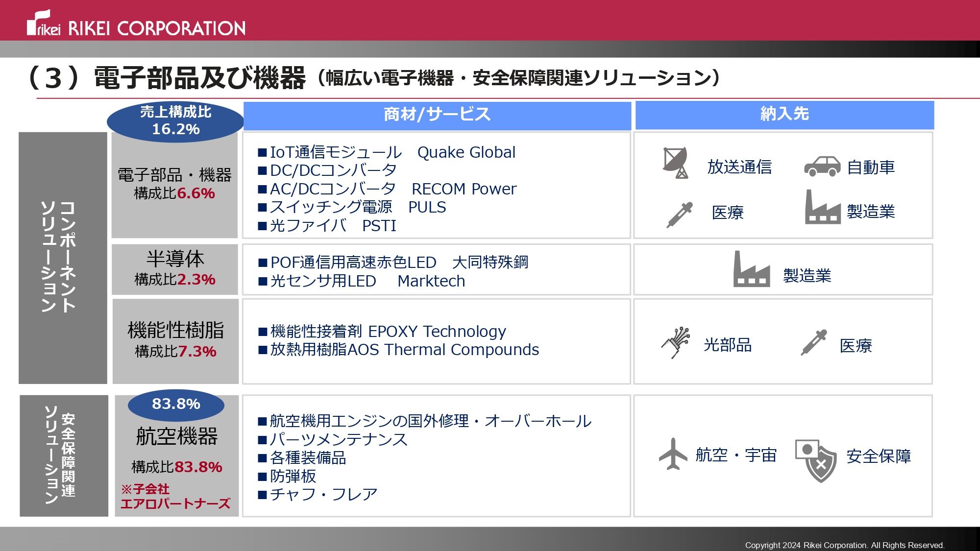Click the 医療 label in the 機能性樹脂 row
Screen dimensions: 980x551
(856, 346)
